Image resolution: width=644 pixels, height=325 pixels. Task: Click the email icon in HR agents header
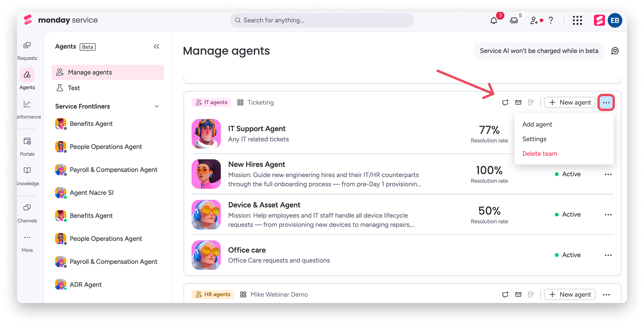[518, 294]
